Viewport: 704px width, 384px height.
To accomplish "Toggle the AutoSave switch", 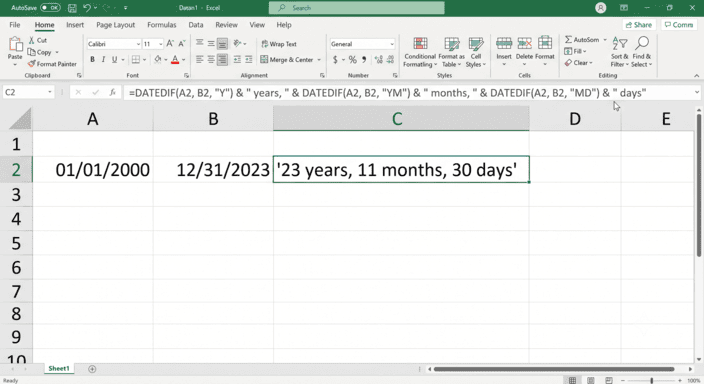I will 50,8.
